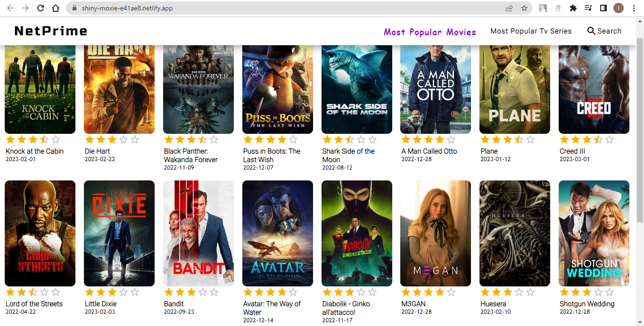This screenshot has width=644, height=326.
Task: Open the Plane movie poster
Action: [515, 90]
